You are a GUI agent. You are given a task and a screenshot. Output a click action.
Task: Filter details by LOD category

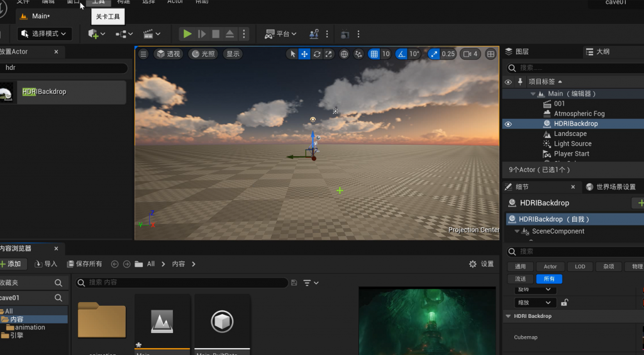[x=580, y=267]
